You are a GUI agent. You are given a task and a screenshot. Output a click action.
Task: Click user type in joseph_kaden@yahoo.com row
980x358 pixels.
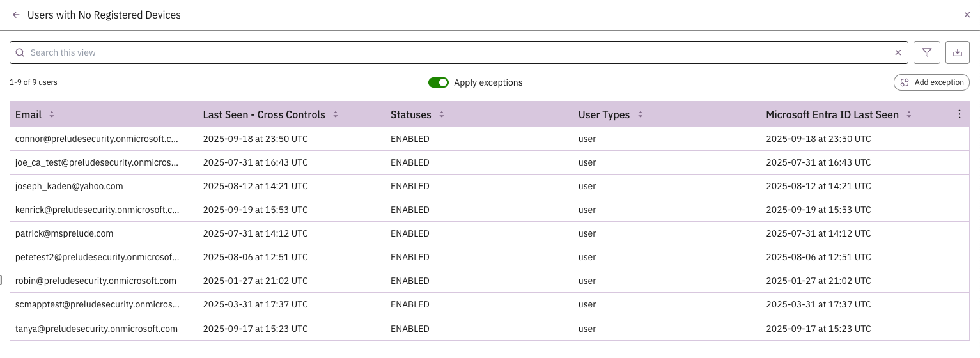[587, 186]
